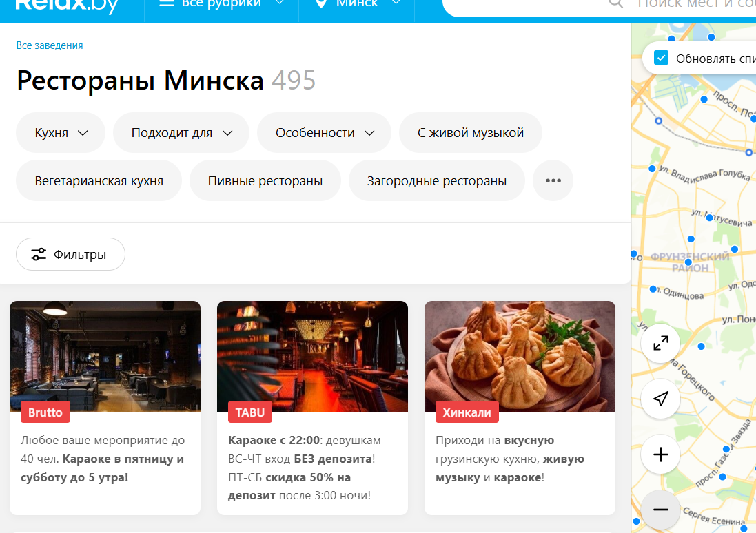The height and width of the screenshot is (533, 756).
Task: Click the Brutto card description text
Action: click(x=103, y=459)
